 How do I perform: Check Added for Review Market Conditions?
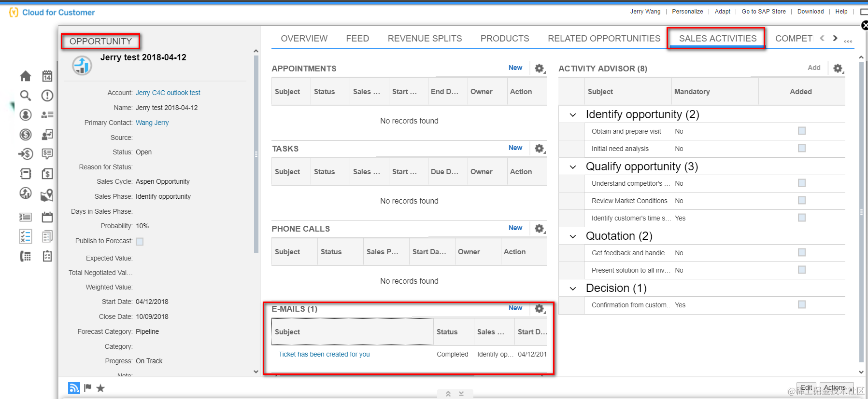pyautogui.click(x=802, y=200)
